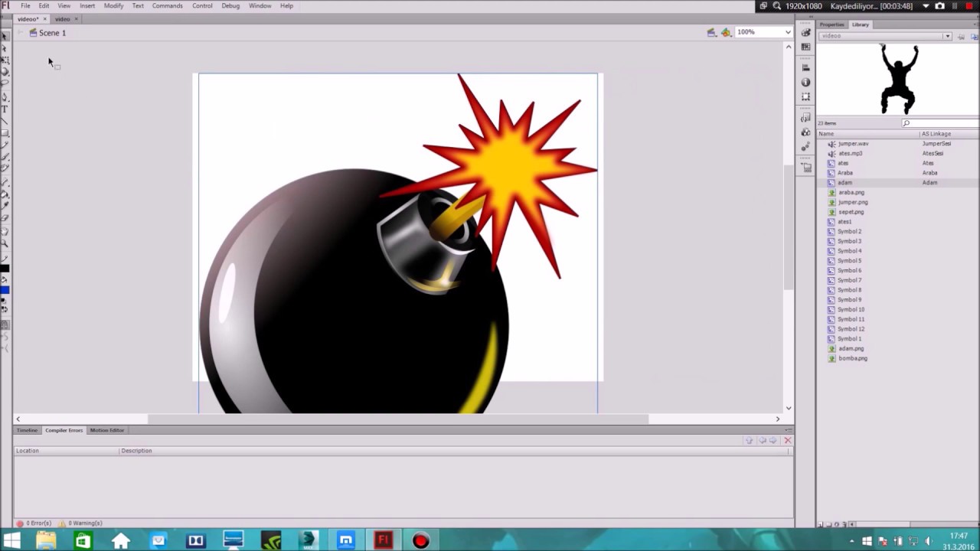Select jumper.wav in the library
The image size is (980, 551).
pyautogui.click(x=853, y=144)
